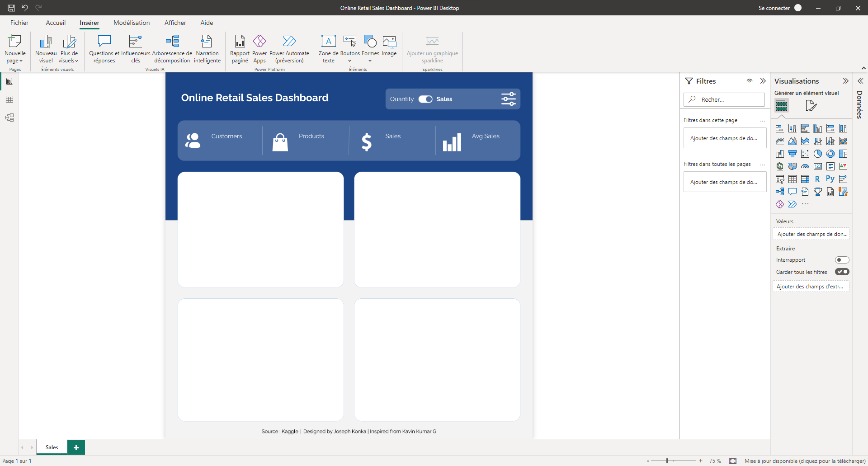Open dashboard filter settings slider icon

[508, 99]
